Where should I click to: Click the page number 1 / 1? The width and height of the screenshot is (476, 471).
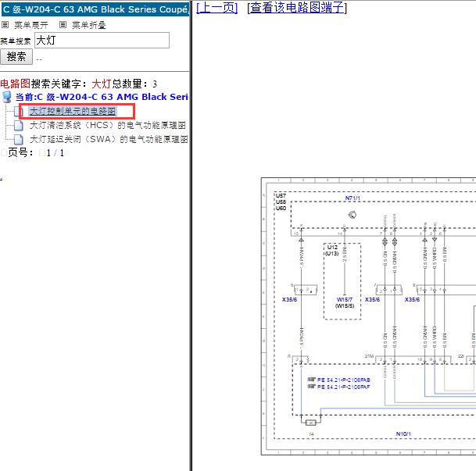[x=55, y=153]
